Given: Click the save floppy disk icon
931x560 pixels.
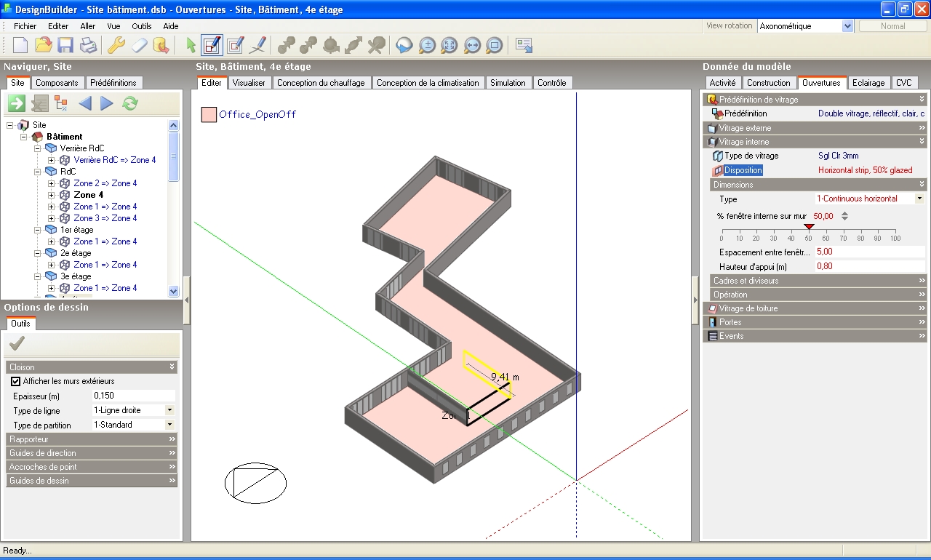Looking at the screenshot, I should coord(65,45).
